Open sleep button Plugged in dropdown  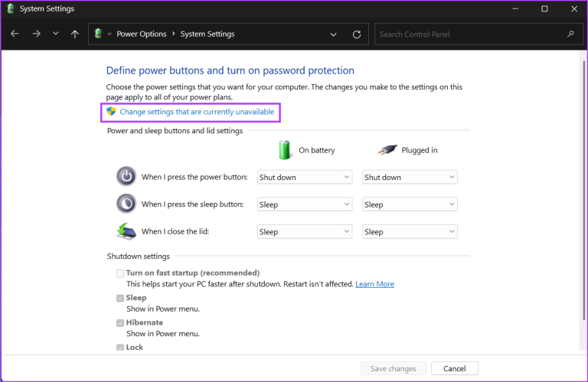(410, 205)
